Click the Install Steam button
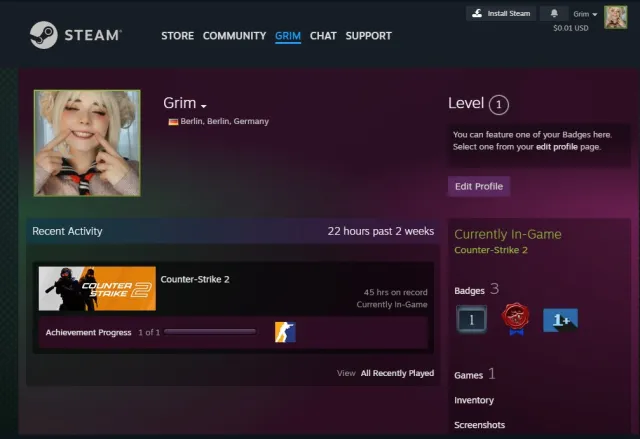 tap(501, 13)
